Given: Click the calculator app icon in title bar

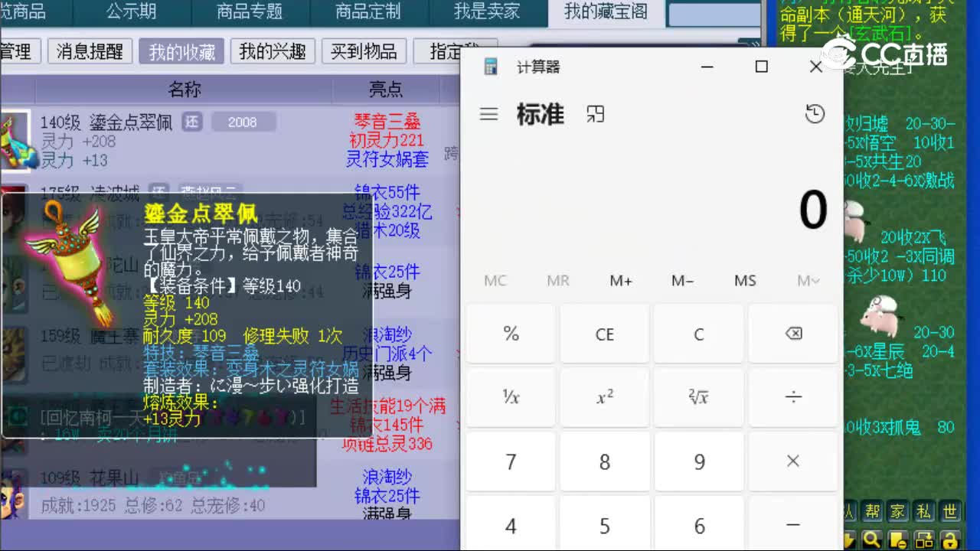Looking at the screenshot, I should [491, 67].
